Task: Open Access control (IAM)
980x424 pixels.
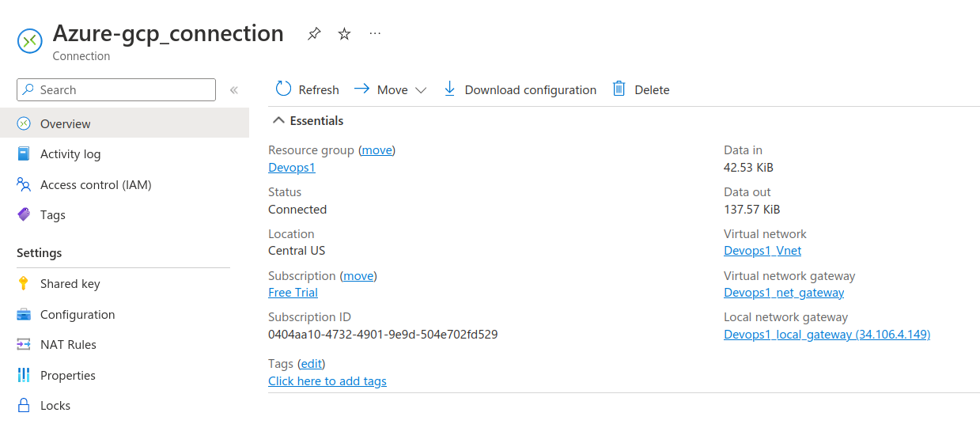Action: click(124, 184)
